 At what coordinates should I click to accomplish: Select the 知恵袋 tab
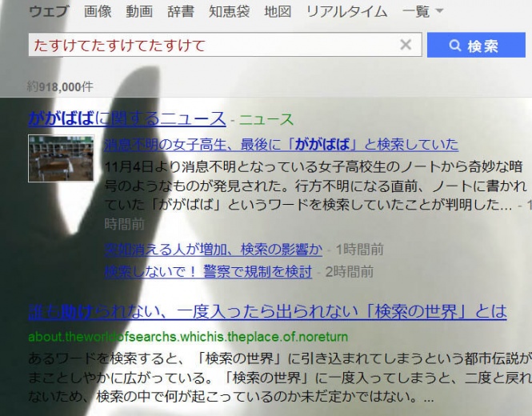click(230, 12)
